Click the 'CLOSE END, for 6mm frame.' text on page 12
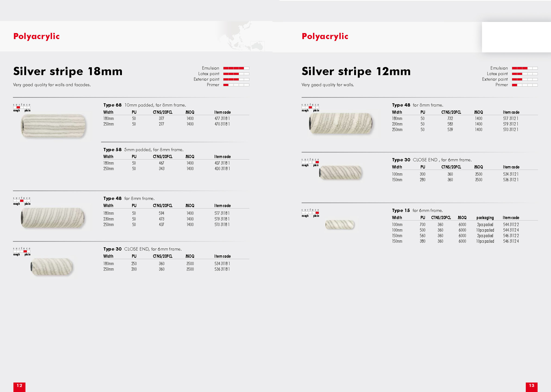 point(153,249)
